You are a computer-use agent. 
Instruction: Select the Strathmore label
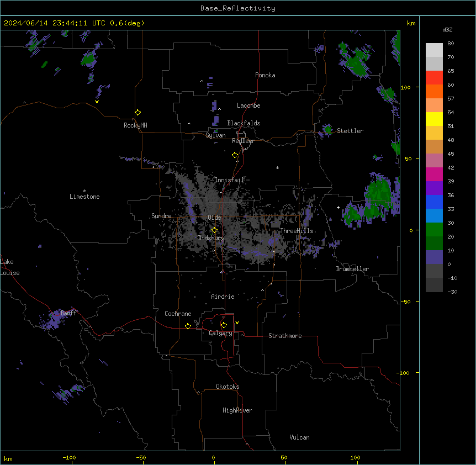(x=285, y=336)
